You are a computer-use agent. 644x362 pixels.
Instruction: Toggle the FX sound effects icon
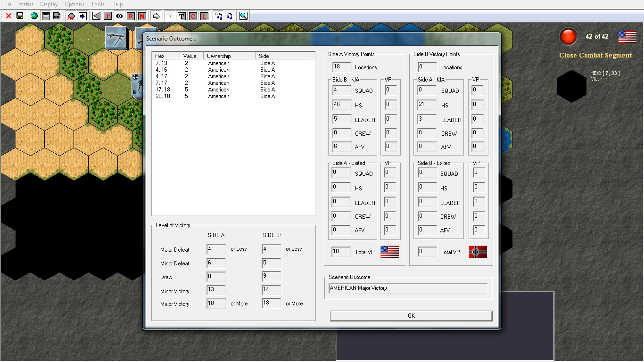tap(218, 16)
